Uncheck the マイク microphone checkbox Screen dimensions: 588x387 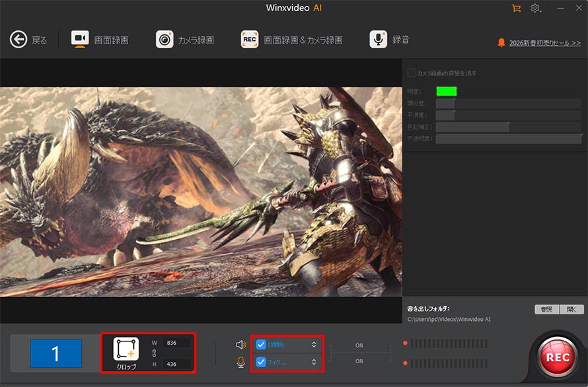[x=261, y=362]
